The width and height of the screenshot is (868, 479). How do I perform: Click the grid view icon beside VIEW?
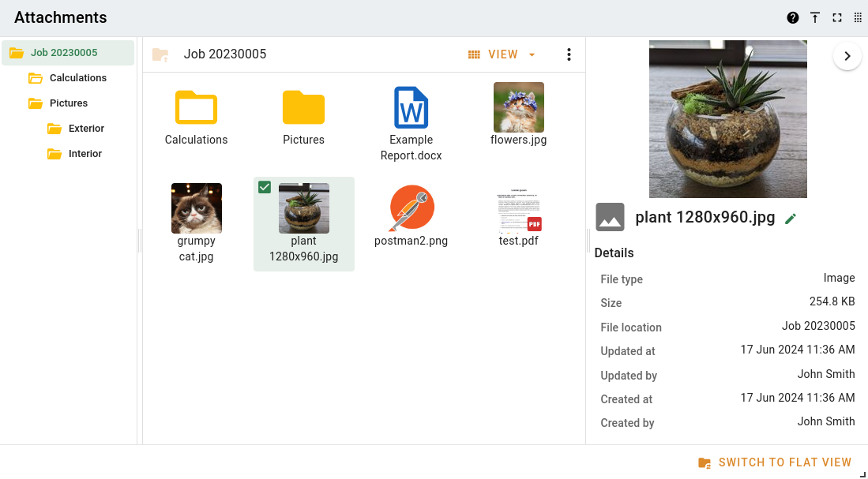tap(474, 54)
